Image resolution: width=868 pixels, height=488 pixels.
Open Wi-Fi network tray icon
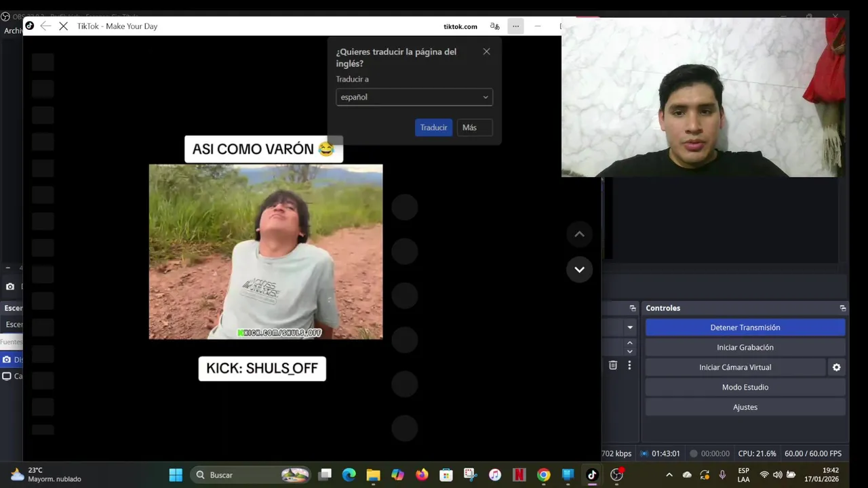pos(764,475)
